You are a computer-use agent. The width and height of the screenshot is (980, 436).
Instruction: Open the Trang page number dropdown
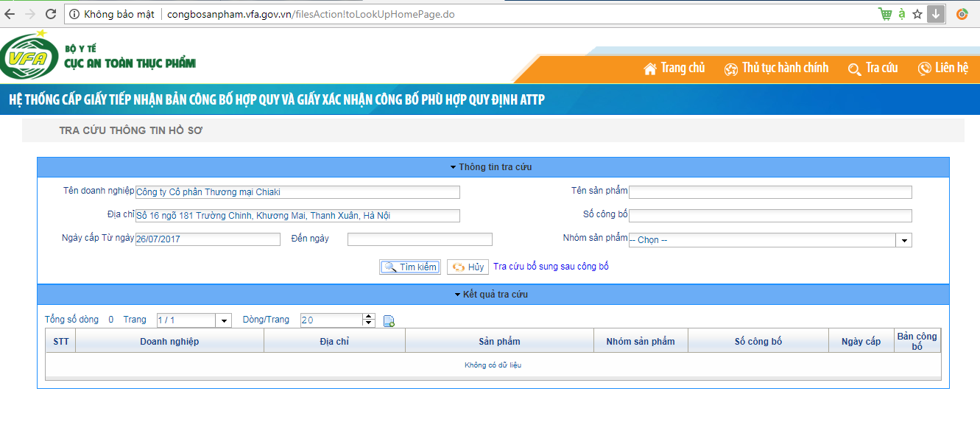(223, 320)
